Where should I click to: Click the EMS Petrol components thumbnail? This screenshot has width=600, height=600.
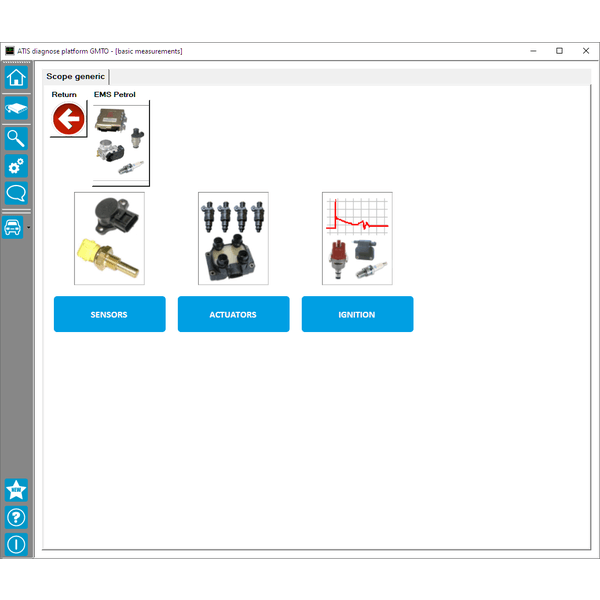click(121, 143)
